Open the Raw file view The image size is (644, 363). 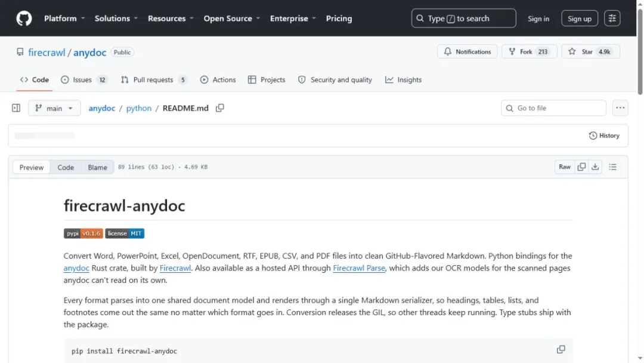pos(564,167)
